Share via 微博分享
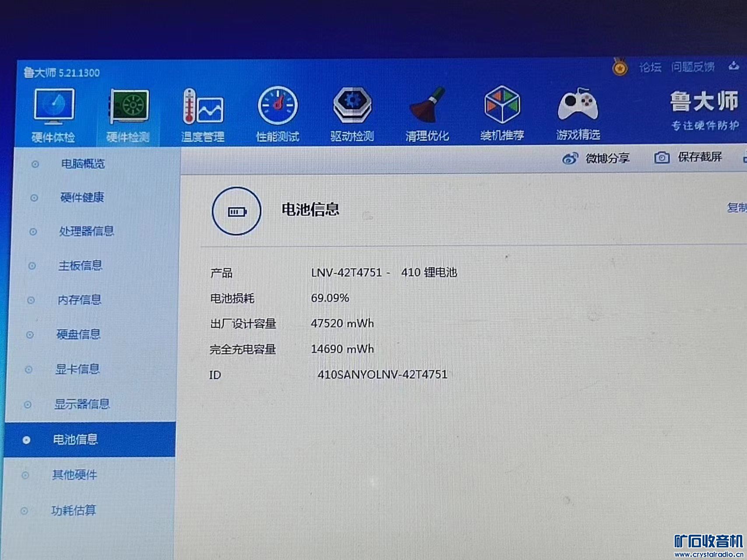The height and width of the screenshot is (560, 747). click(x=608, y=158)
